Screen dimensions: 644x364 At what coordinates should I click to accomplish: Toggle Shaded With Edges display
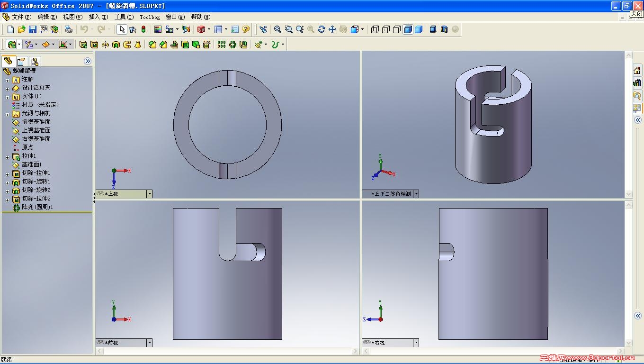408,29
